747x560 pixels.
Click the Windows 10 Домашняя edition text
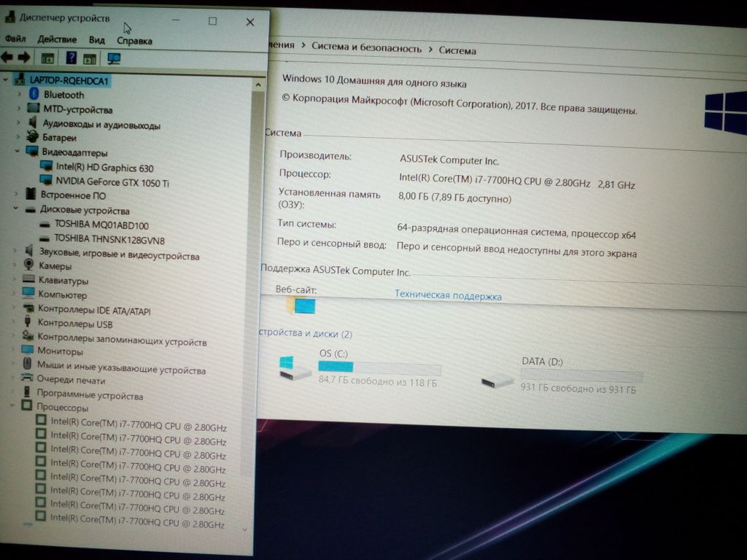pos(374,80)
